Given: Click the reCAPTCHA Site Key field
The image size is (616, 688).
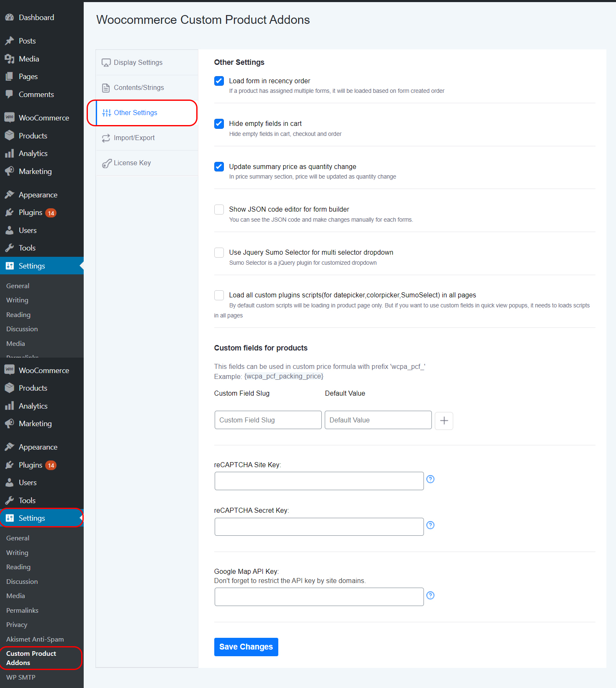Looking at the screenshot, I should pos(319,481).
